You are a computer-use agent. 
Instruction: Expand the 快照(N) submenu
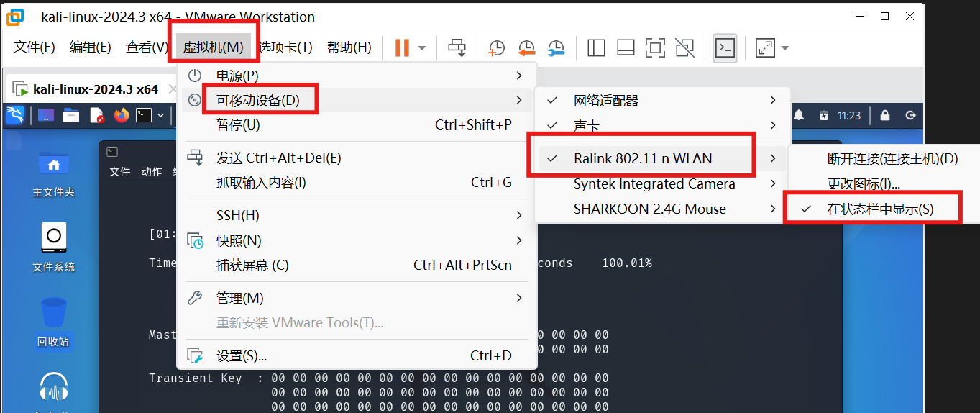pos(357,240)
